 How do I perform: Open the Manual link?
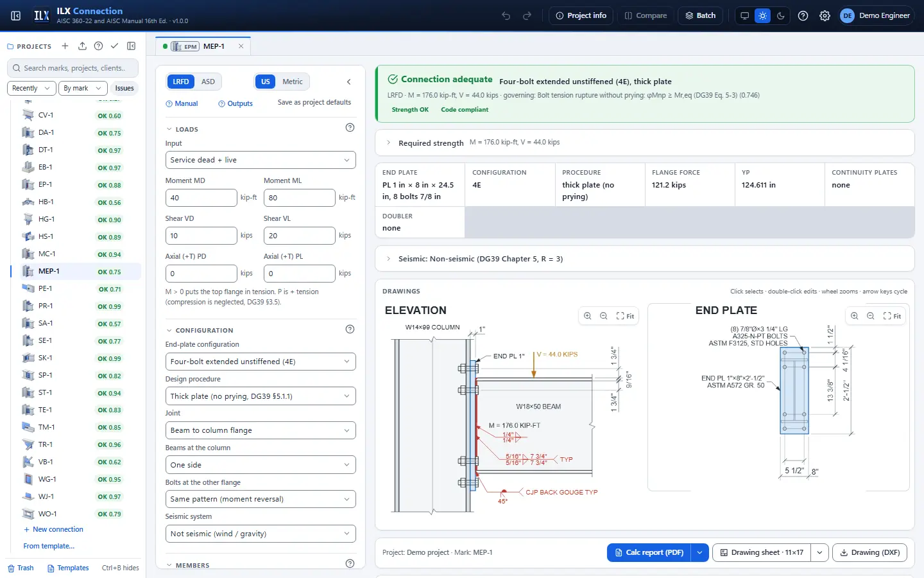coord(182,103)
